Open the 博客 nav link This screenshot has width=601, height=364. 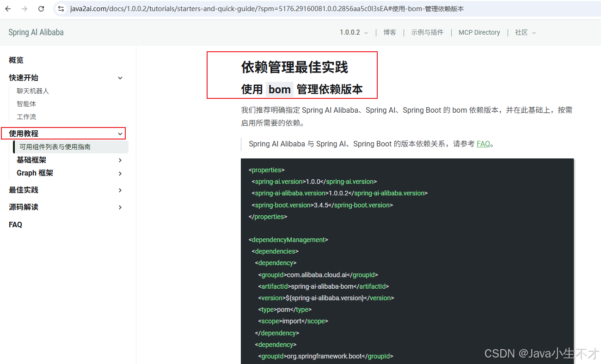click(390, 32)
